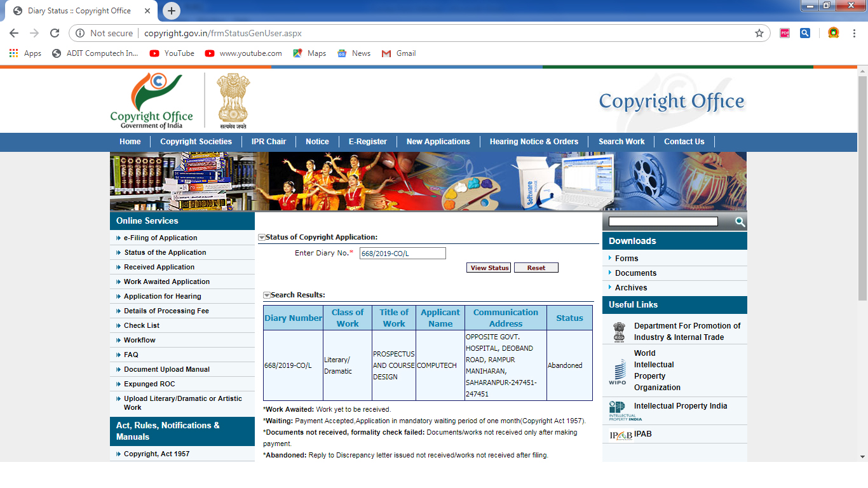Reload the page with the refresh icon
This screenshot has width=868, height=488.
(x=55, y=33)
